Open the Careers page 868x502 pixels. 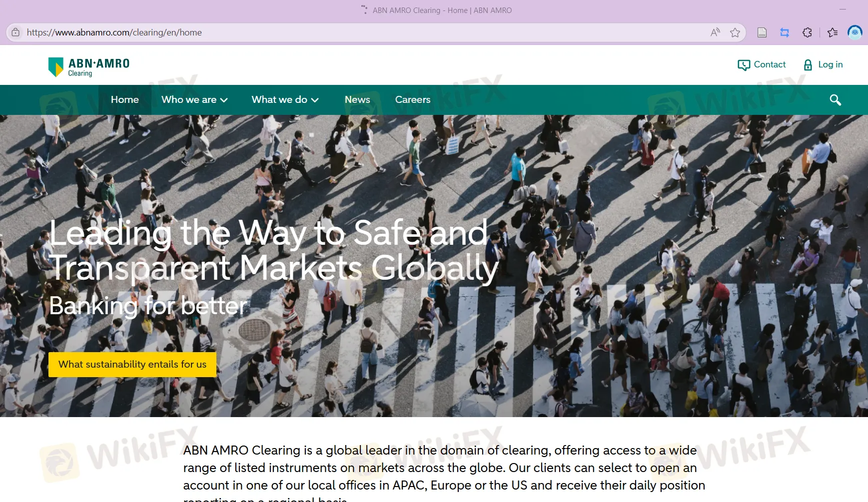[x=413, y=100]
